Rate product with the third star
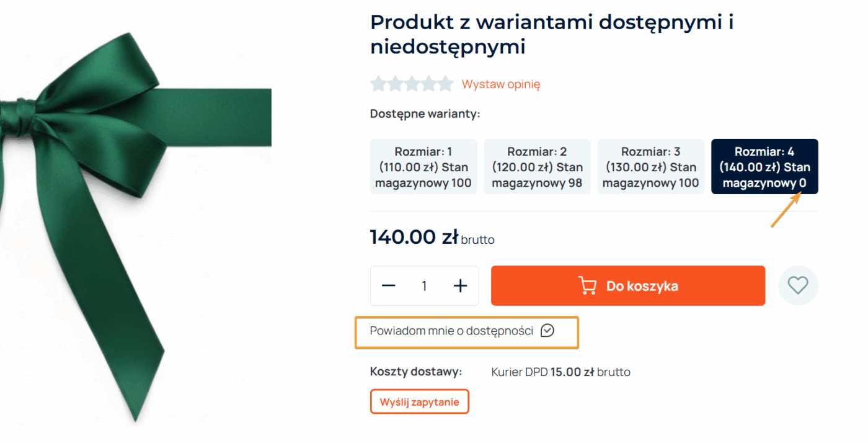This screenshot has height=443, width=868. 412,84
